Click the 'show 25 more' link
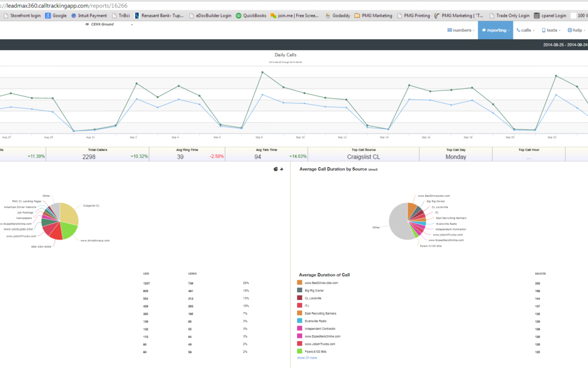The image size is (588, 368). (308, 358)
